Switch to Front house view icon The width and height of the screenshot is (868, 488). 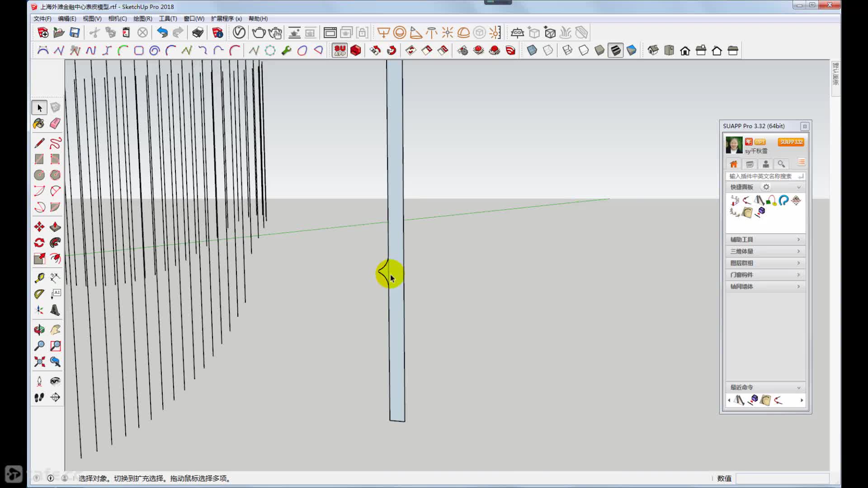coord(685,51)
